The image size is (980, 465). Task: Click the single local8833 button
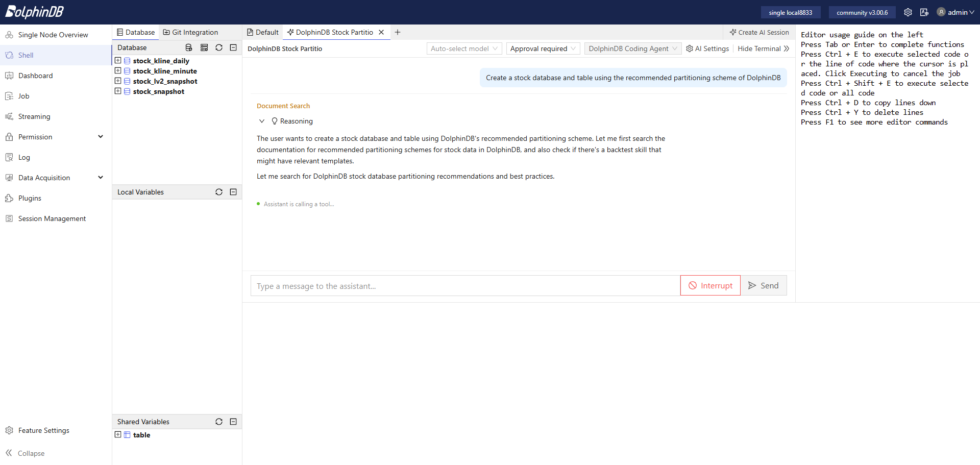(x=791, y=12)
